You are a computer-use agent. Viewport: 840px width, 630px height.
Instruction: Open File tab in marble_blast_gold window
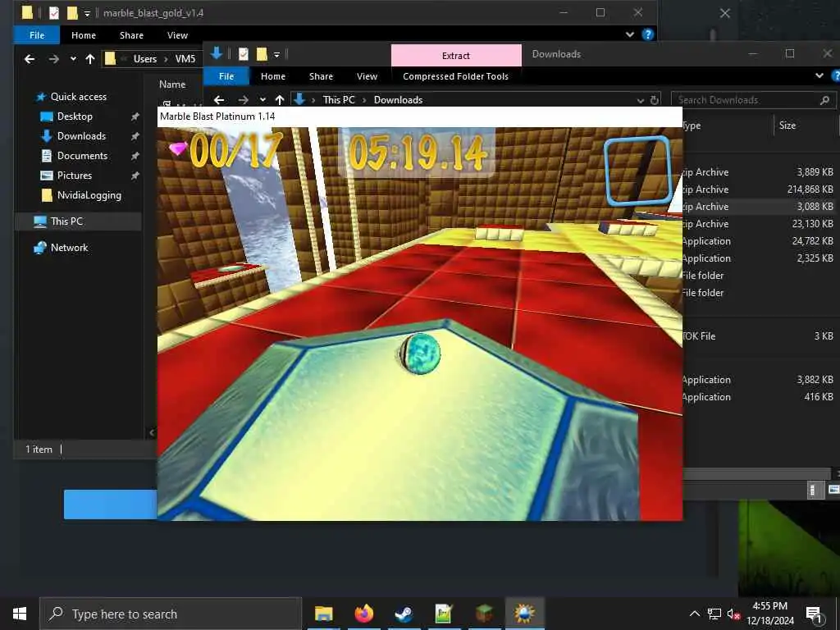click(x=37, y=35)
